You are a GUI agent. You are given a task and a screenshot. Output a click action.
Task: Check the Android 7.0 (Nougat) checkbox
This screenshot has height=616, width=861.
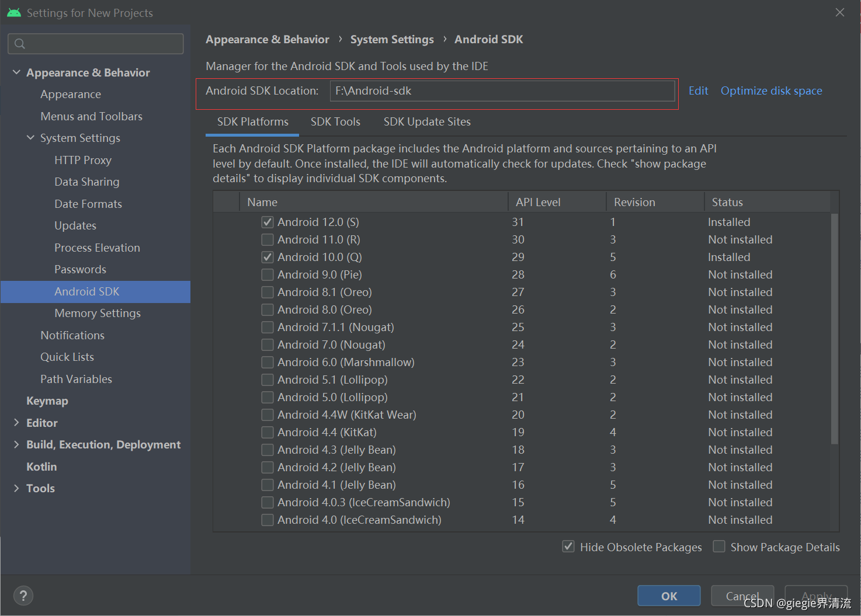click(x=268, y=345)
